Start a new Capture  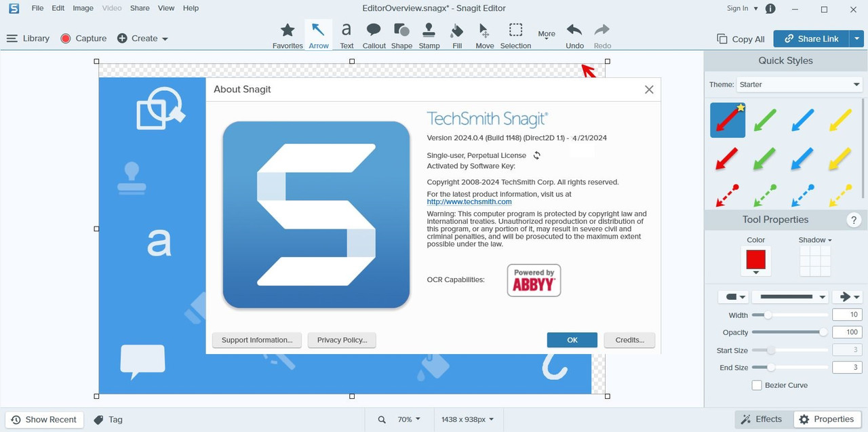click(x=83, y=39)
